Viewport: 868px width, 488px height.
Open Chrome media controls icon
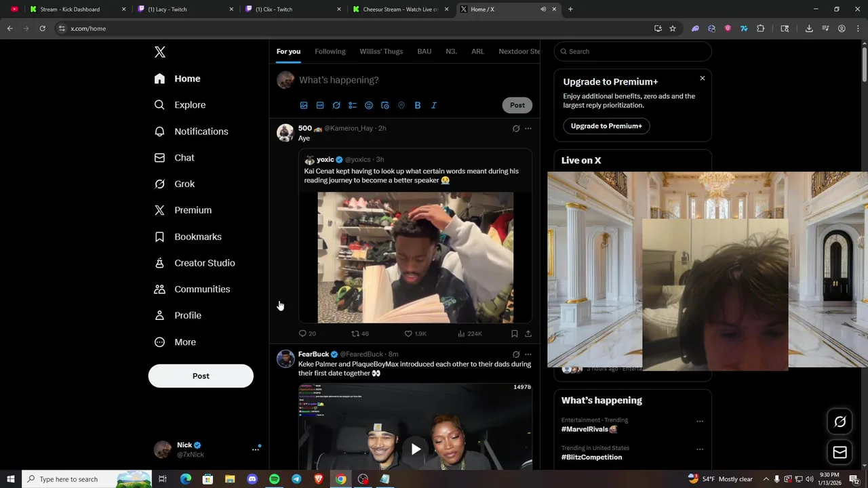(x=825, y=28)
